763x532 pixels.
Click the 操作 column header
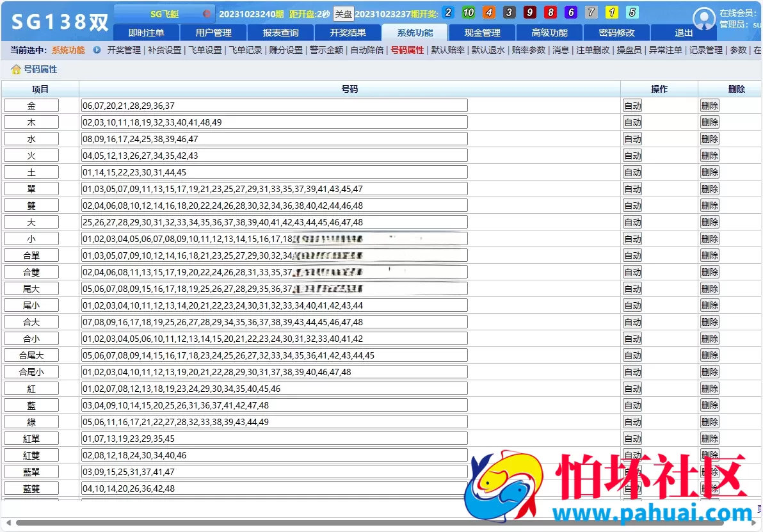[x=659, y=89]
